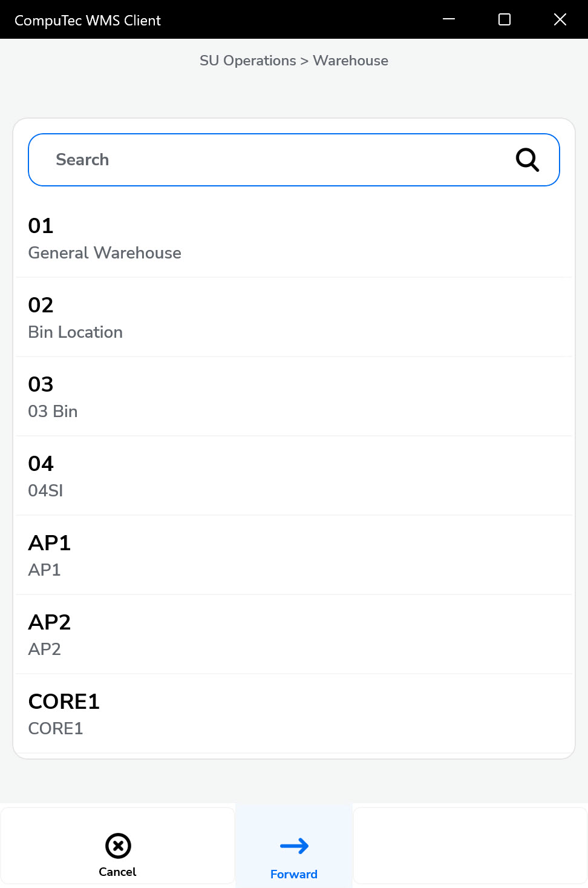Screen dimensions: 588x888
Task: Click the blue Forward arrow icon
Action: 294,846
